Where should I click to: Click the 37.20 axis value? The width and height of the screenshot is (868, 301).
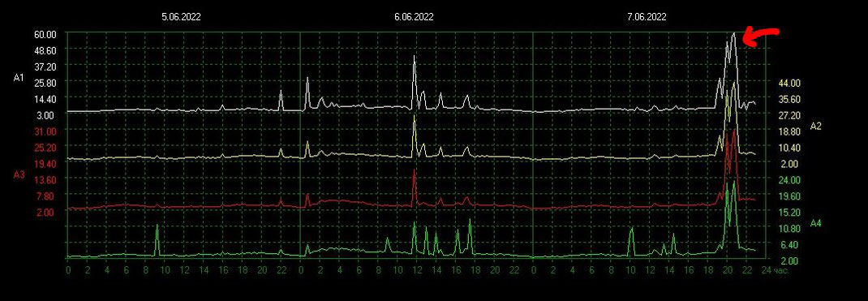point(45,67)
